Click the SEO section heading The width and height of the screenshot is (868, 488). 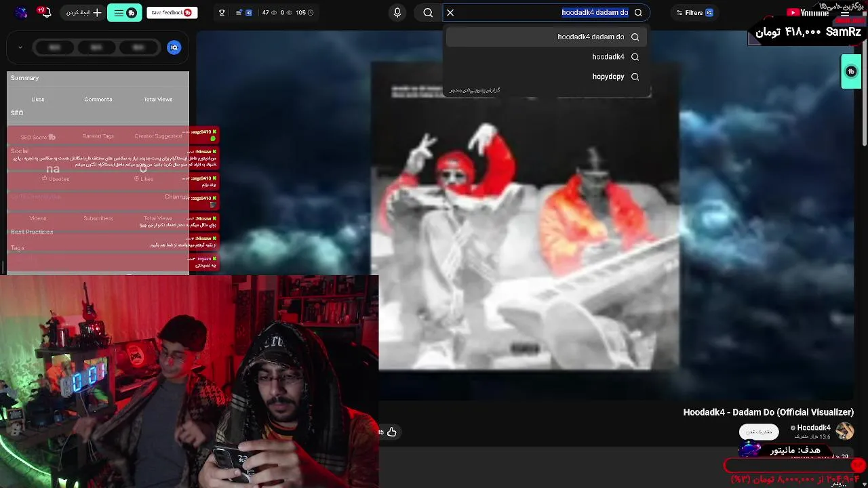[17, 113]
